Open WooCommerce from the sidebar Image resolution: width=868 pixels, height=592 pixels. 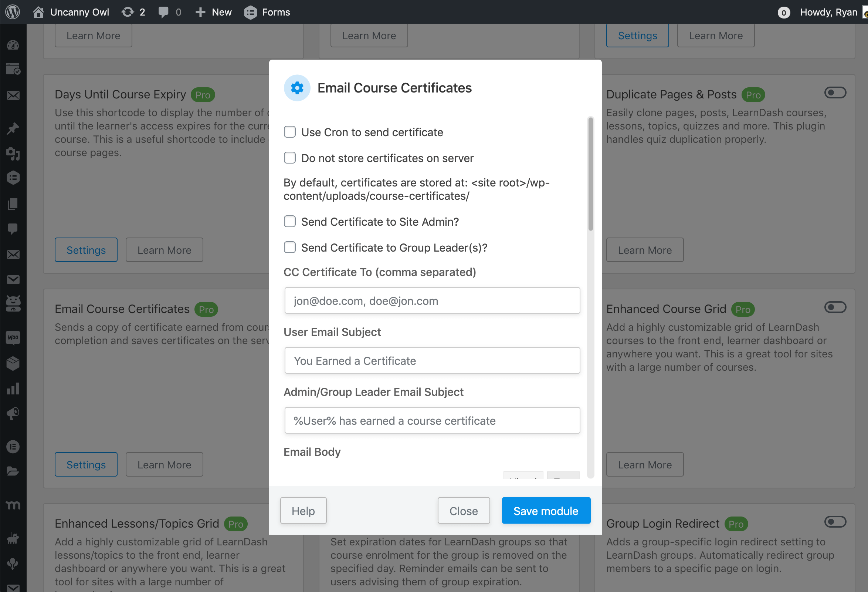(x=13, y=337)
